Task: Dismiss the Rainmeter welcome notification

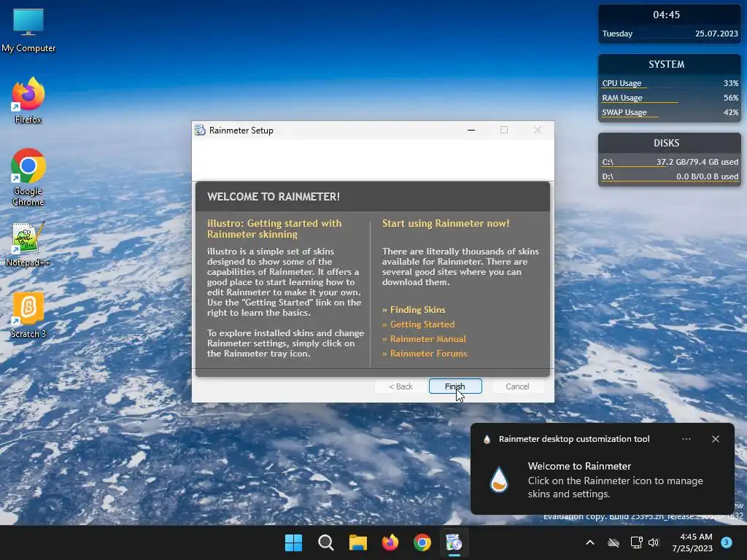Action: [716, 439]
